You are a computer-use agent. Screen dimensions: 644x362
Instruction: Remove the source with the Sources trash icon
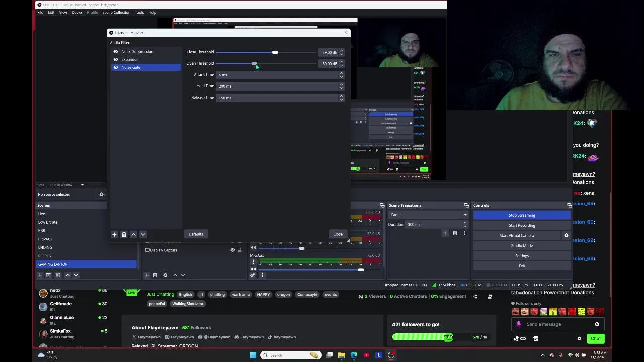[155, 275]
